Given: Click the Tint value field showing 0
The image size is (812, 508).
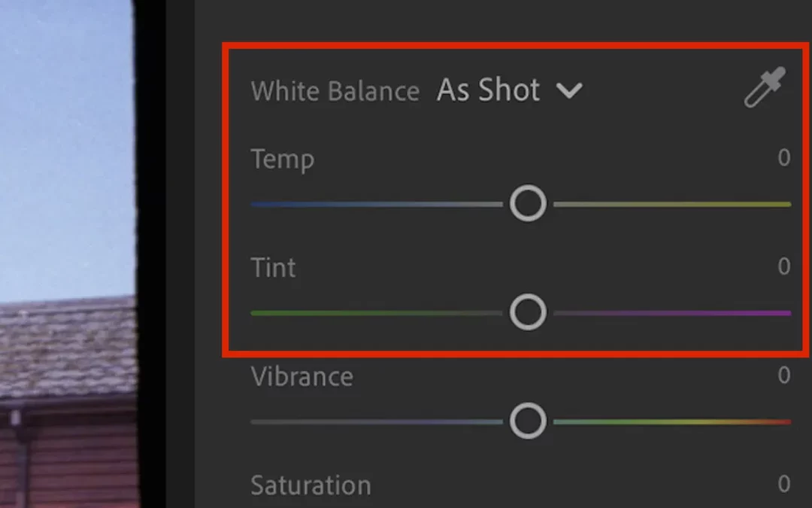Looking at the screenshot, I should pyautogui.click(x=783, y=266).
